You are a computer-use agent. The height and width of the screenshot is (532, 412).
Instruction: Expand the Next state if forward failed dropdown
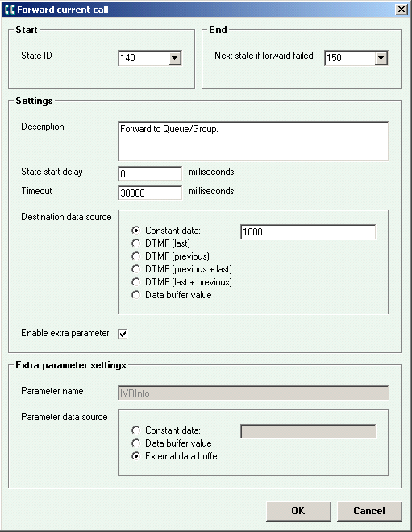pos(381,58)
